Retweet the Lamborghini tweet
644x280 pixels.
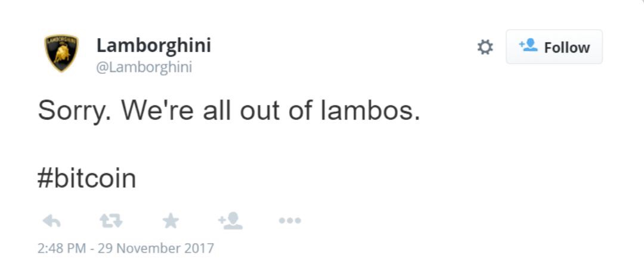[112, 221]
